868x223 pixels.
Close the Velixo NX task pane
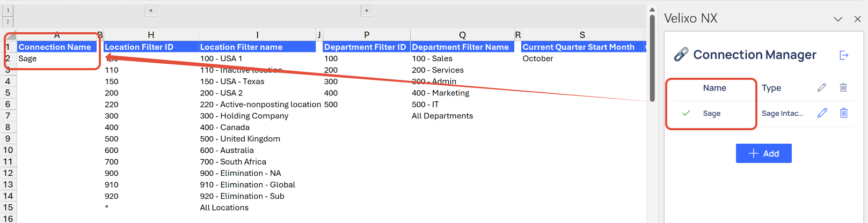click(x=857, y=19)
